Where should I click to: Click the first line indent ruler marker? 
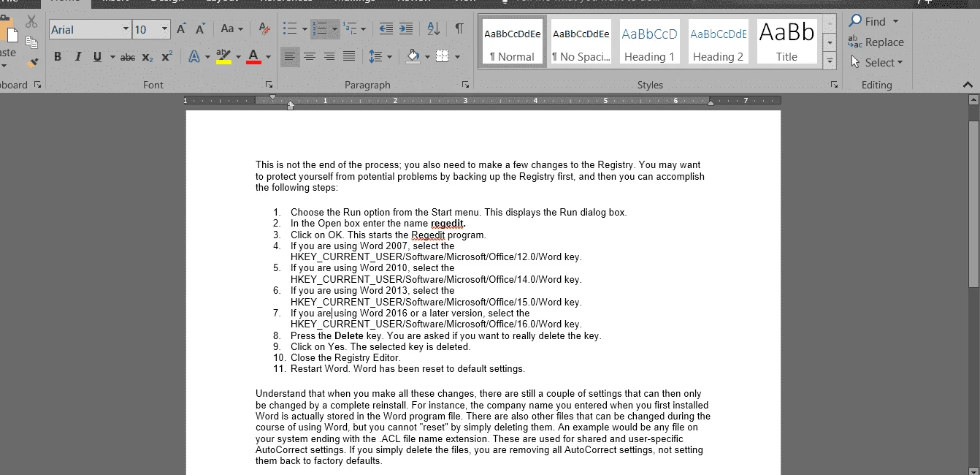[x=273, y=97]
